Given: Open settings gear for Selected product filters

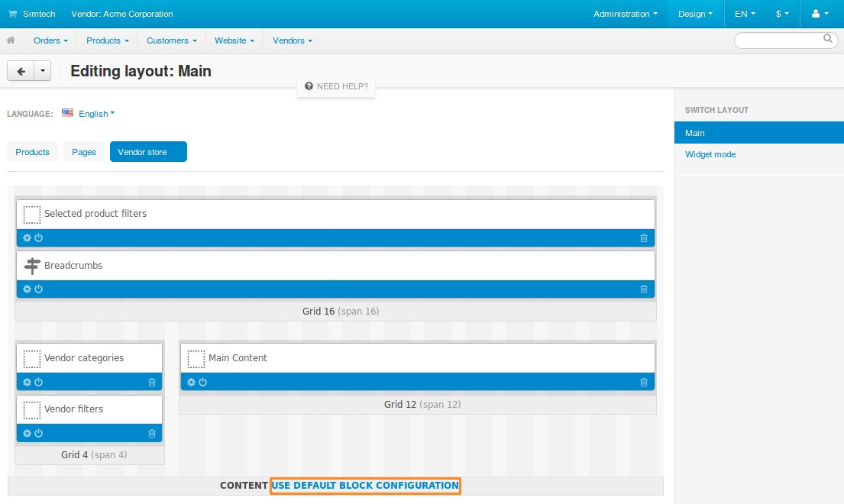Looking at the screenshot, I should click(27, 237).
